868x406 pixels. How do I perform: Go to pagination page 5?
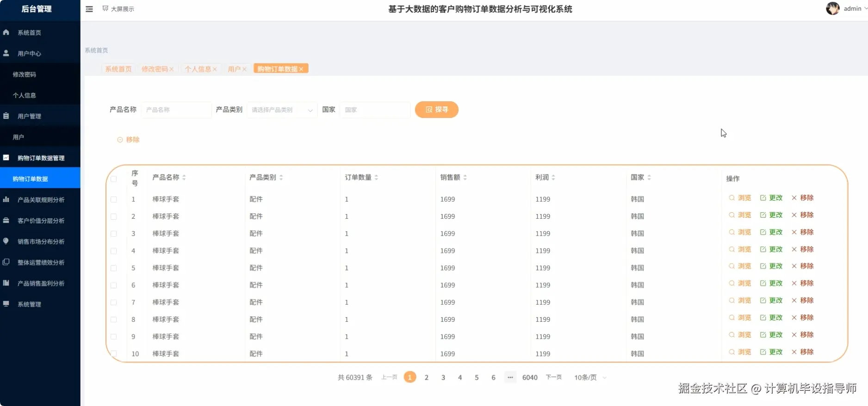477,377
